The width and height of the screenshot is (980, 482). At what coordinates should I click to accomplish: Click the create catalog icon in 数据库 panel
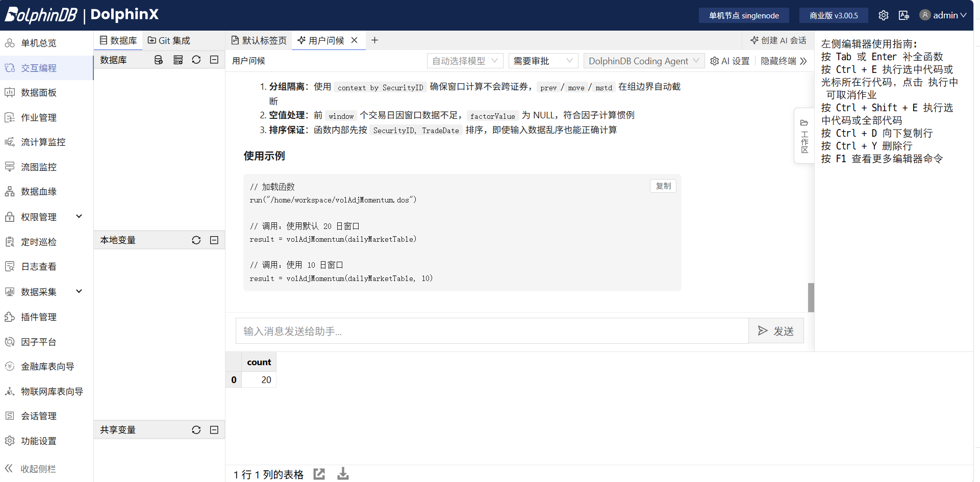(178, 60)
